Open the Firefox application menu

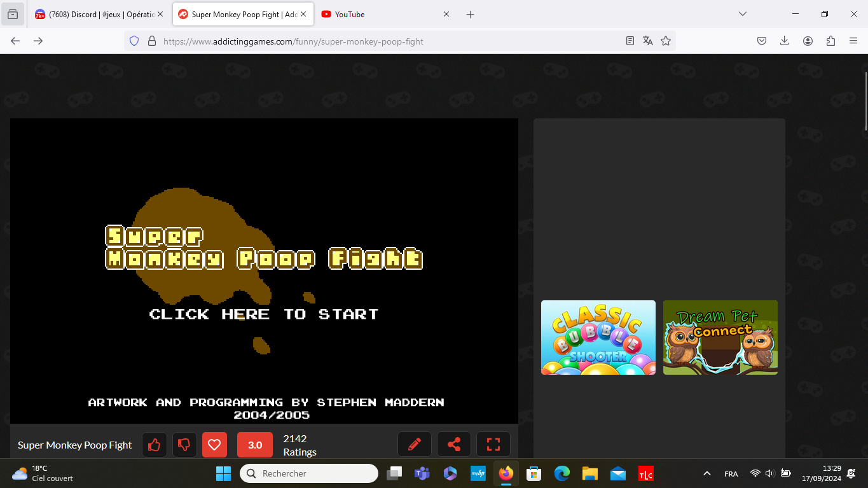(853, 41)
